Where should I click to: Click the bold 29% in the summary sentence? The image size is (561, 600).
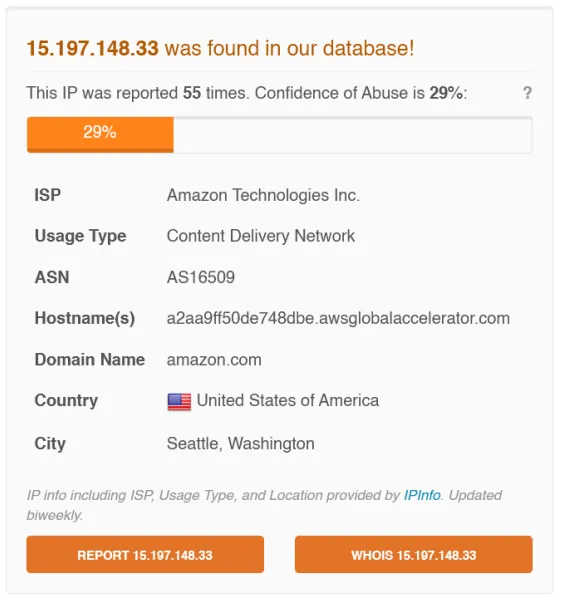[446, 93]
